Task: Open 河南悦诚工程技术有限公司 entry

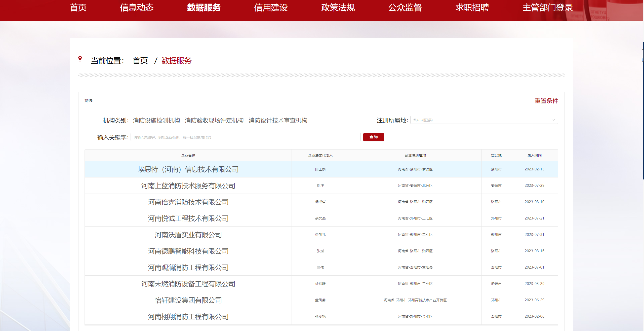Action: tap(188, 218)
